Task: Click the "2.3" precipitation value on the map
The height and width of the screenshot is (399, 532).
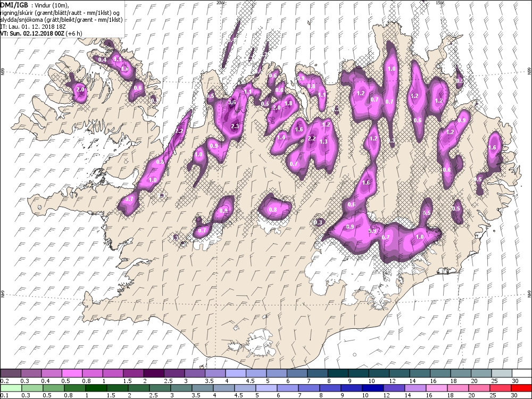Action: [235, 126]
